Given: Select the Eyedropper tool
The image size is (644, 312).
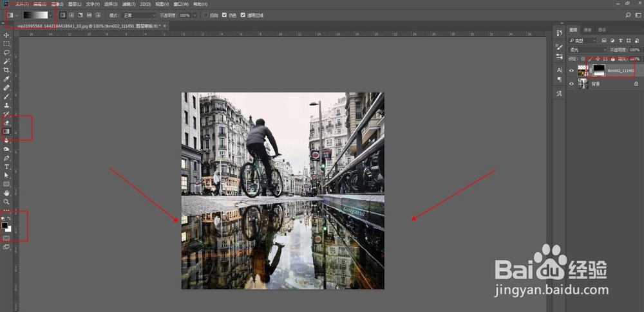Looking at the screenshot, I should (x=6, y=79).
